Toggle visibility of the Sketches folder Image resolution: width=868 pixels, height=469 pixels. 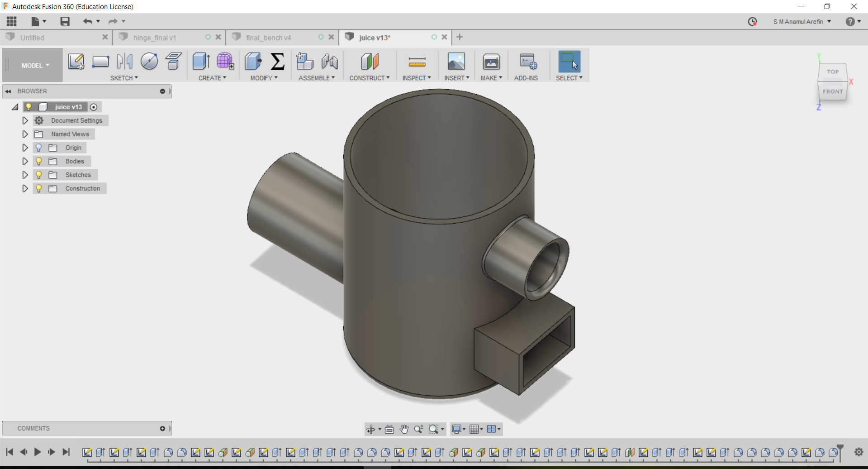click(x=39, y=175)
